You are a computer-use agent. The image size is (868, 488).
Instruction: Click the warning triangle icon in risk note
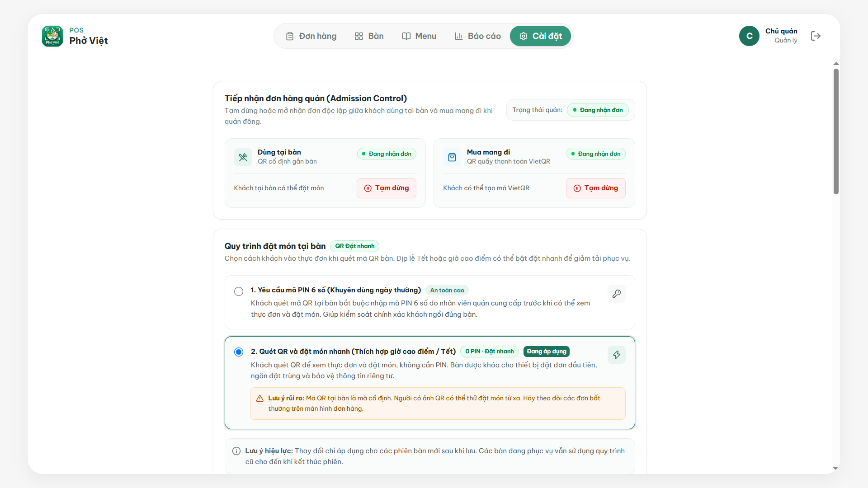tap(260, 399)
